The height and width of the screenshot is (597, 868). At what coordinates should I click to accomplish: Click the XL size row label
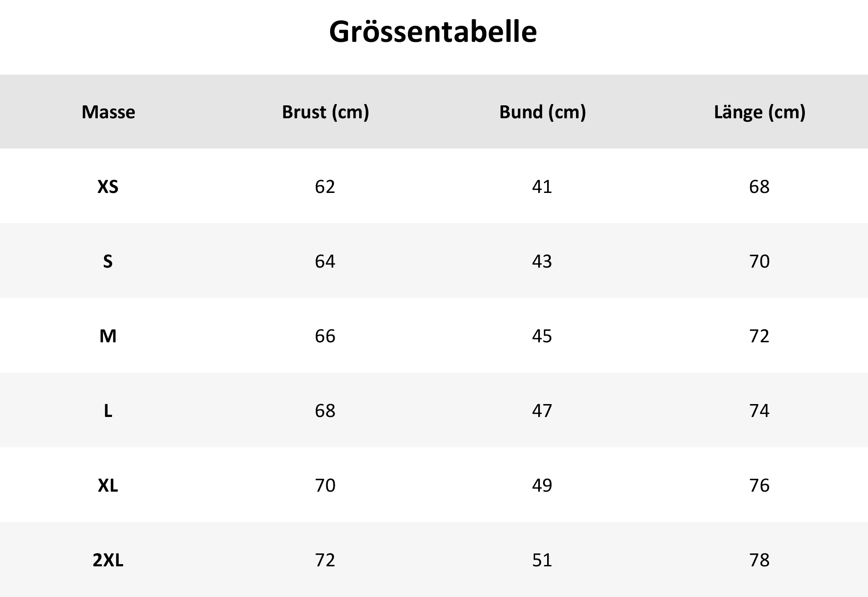pos(108,485)
